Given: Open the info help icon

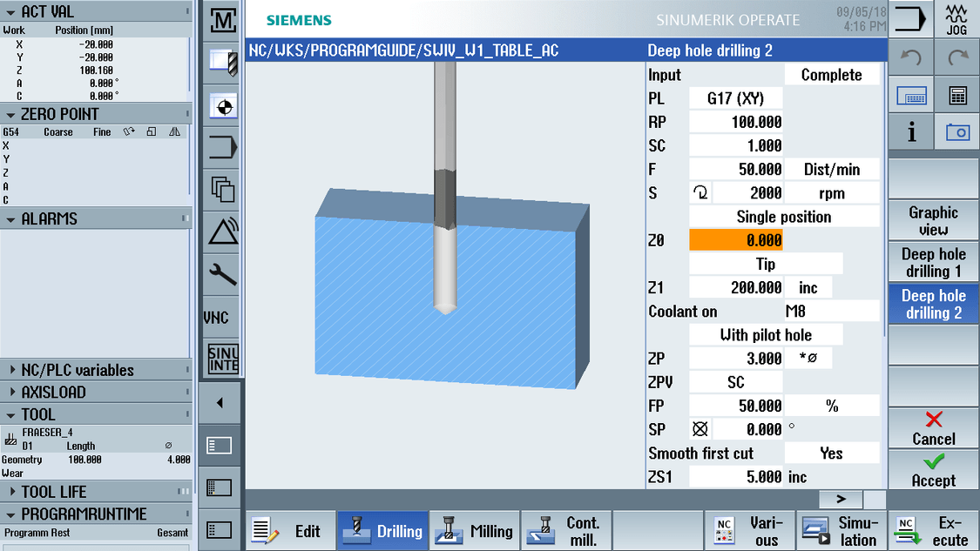Looking at the screenshot, I should [x=911, y=132].
